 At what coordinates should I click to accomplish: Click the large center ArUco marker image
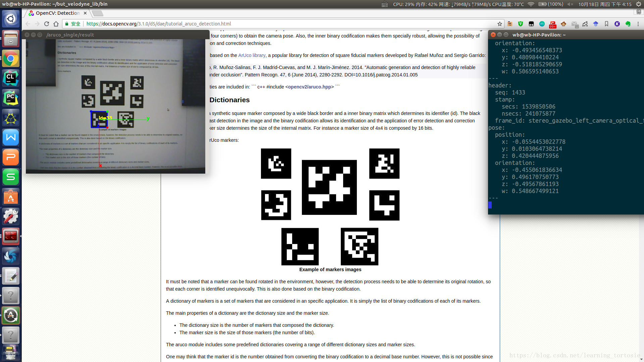(x=329, y=187)
